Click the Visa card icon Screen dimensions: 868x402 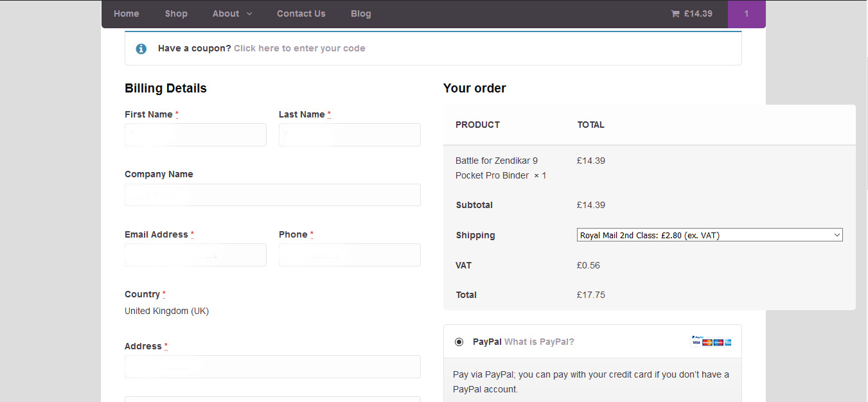[696, 342]
